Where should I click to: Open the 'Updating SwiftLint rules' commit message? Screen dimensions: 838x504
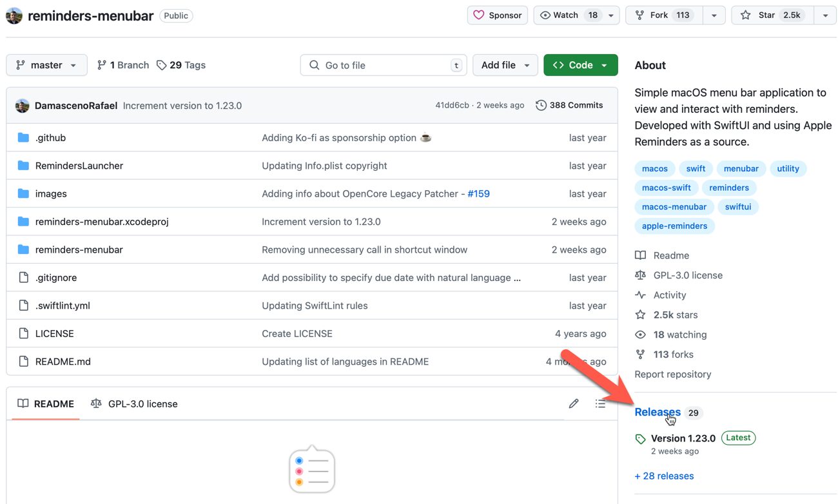315,305
